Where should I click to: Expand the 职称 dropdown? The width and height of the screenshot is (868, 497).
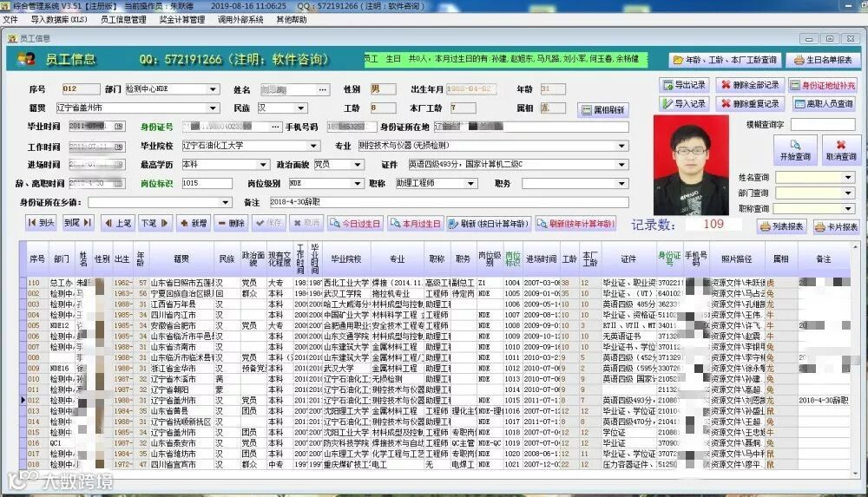(471, 183)
